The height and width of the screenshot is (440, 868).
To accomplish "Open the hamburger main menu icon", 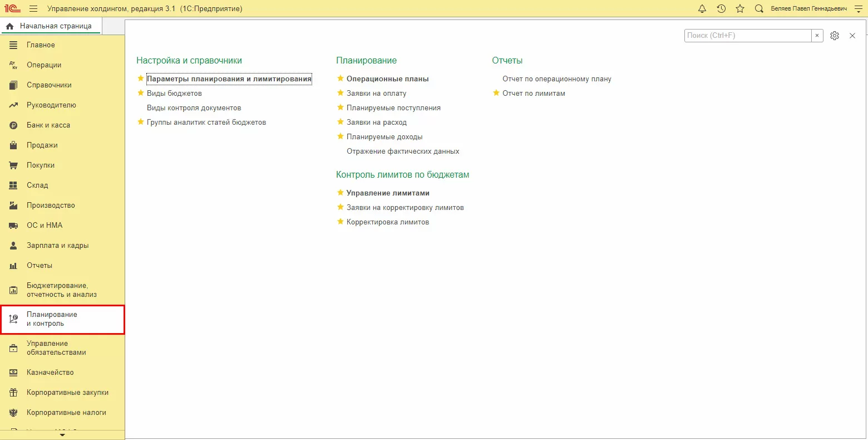I will point(33,9).
